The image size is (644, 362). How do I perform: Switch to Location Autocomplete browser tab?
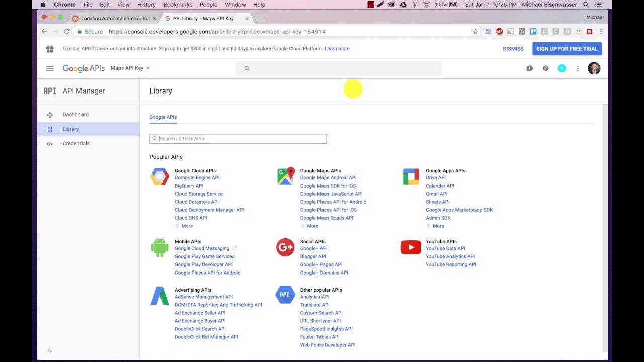click(114, 18)
